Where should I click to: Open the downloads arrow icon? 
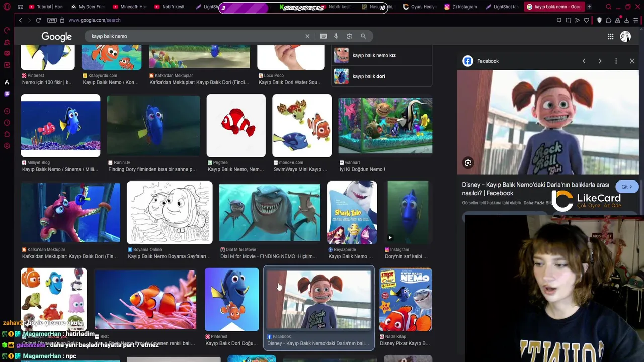pyautogui.click(x=626, y=20)
